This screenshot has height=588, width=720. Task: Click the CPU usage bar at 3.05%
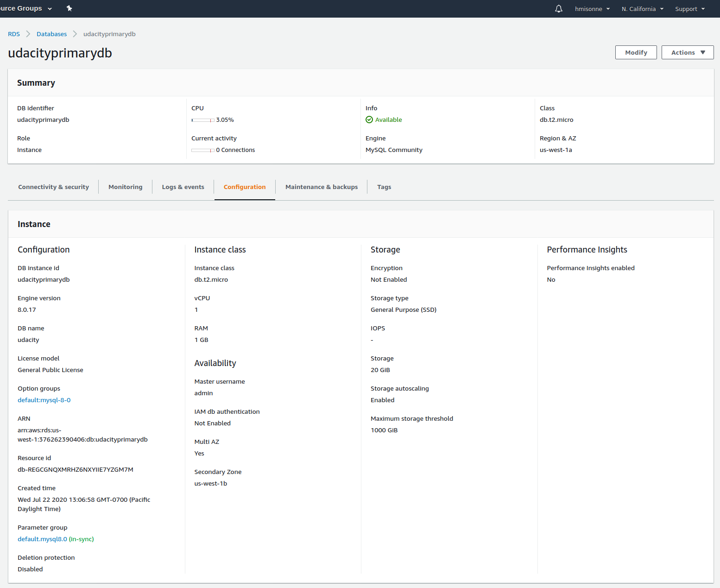click(203, 120)
